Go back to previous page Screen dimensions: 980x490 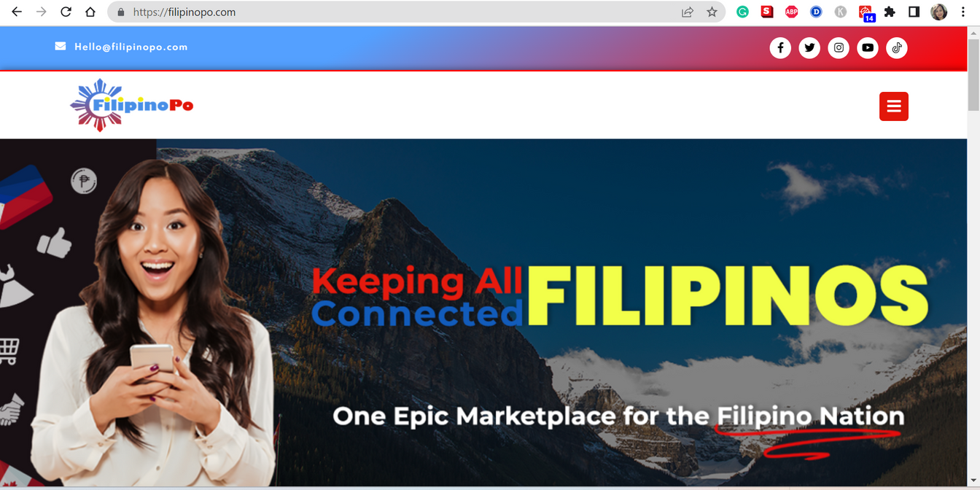coord(16,12)
